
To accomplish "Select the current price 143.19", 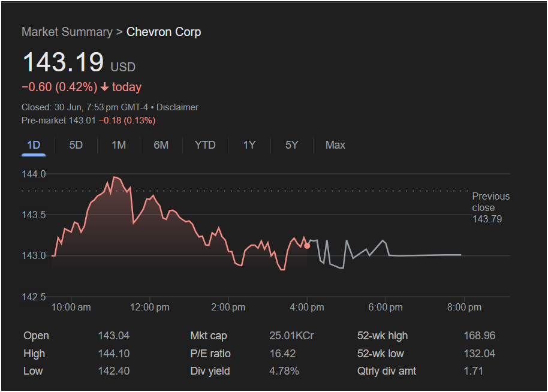I will [64, 62].
